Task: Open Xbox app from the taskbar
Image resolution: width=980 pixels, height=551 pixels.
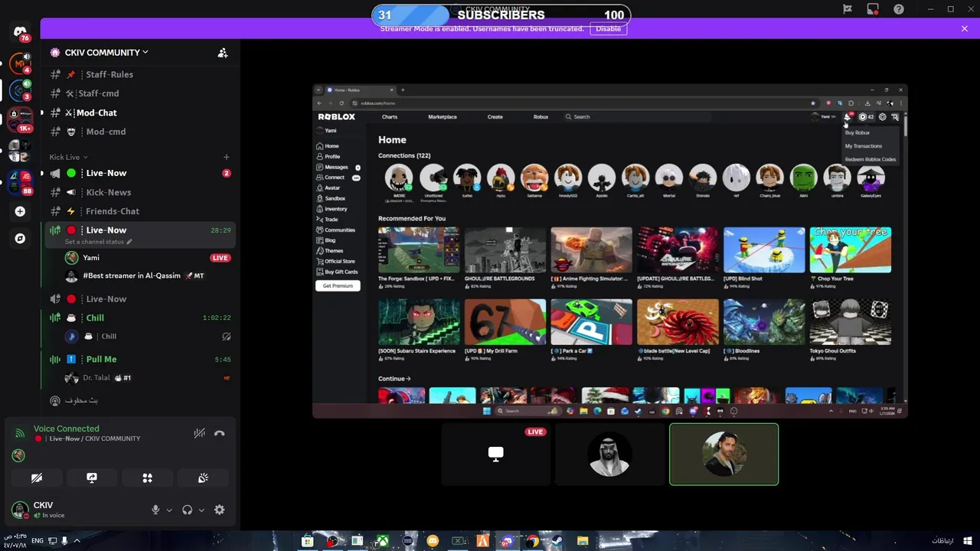Action: (382, 541)
